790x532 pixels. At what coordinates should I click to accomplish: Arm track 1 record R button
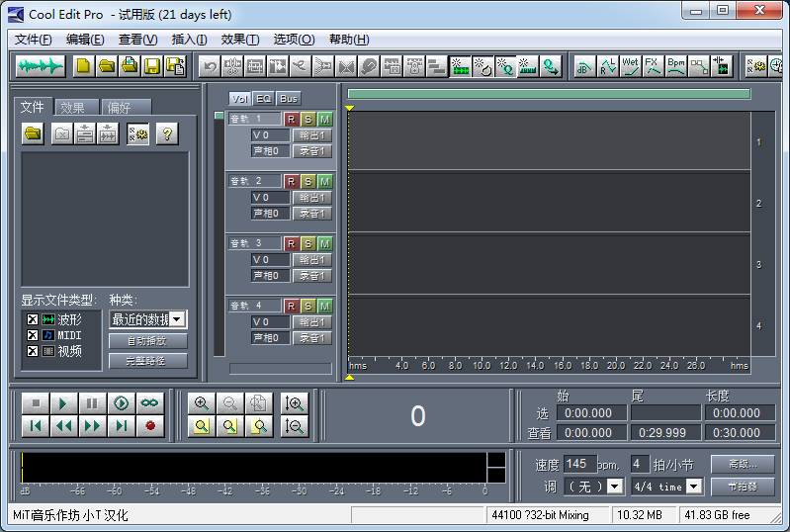pyautogui.click(x=291, y=120)
